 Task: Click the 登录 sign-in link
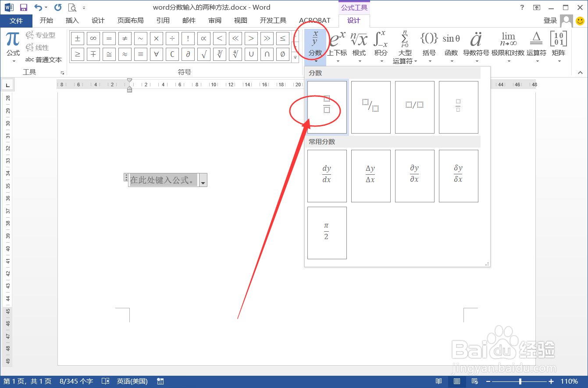(x=550, y=21)
